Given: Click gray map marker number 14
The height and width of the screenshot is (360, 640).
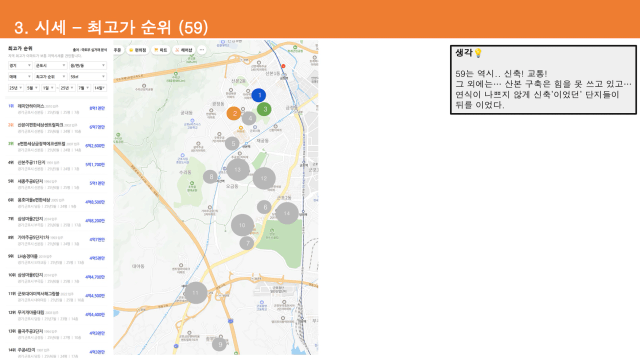Looking at the screenshot, I should (x=287, y=213).
